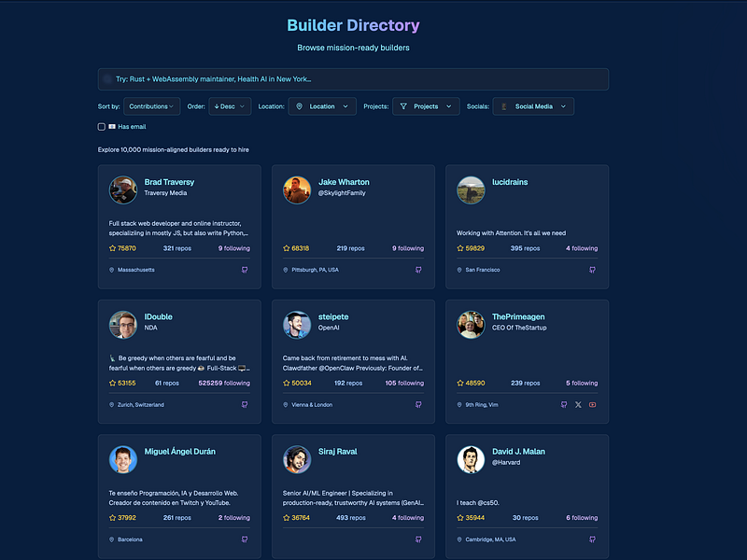The width and height of the screenshot is (747, 560).
Task: Open the Order Desc dropdown
Action: point(230,106)
